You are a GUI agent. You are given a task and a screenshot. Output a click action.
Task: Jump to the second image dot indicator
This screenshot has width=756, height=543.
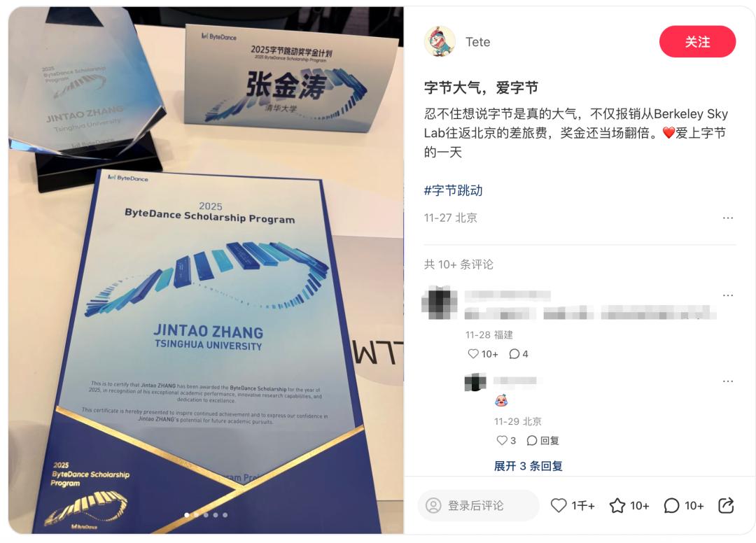[x=196, y=514]
